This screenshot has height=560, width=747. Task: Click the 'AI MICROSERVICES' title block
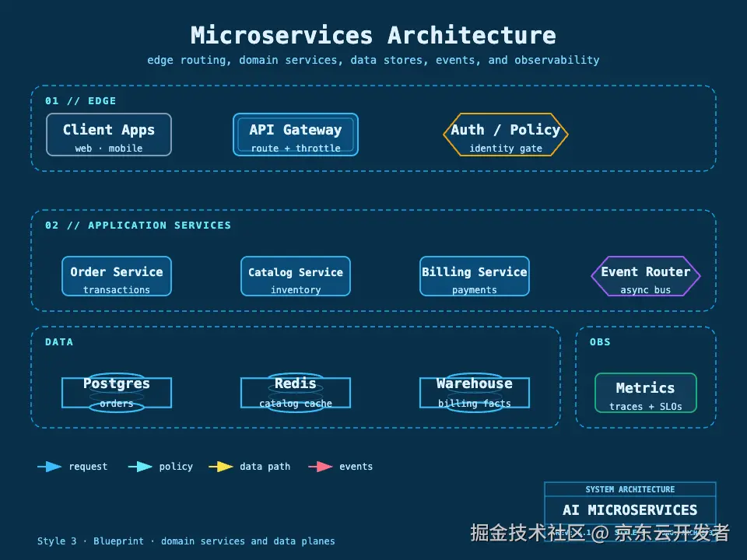coord(630,510)
